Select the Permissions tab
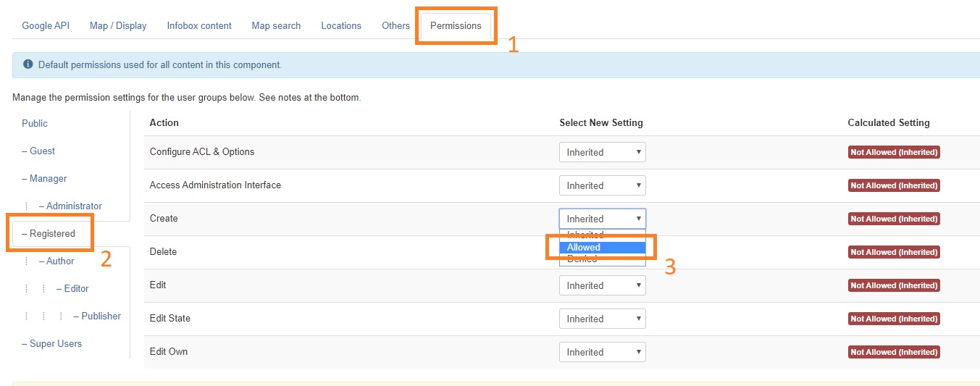The width and height of the screenshot is (980, 386). [x=456, y=25]
